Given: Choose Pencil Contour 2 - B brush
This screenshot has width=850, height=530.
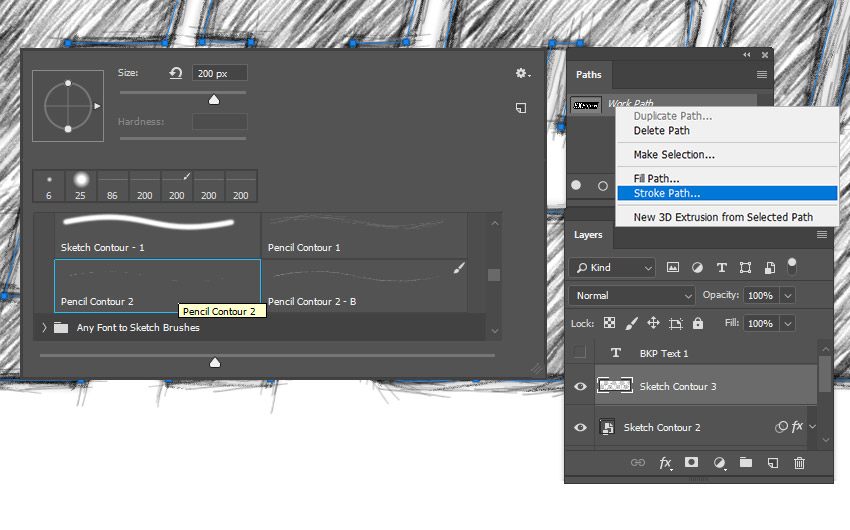Looking at the screenshot, I should pyautogui.click(x=364, y=286).
